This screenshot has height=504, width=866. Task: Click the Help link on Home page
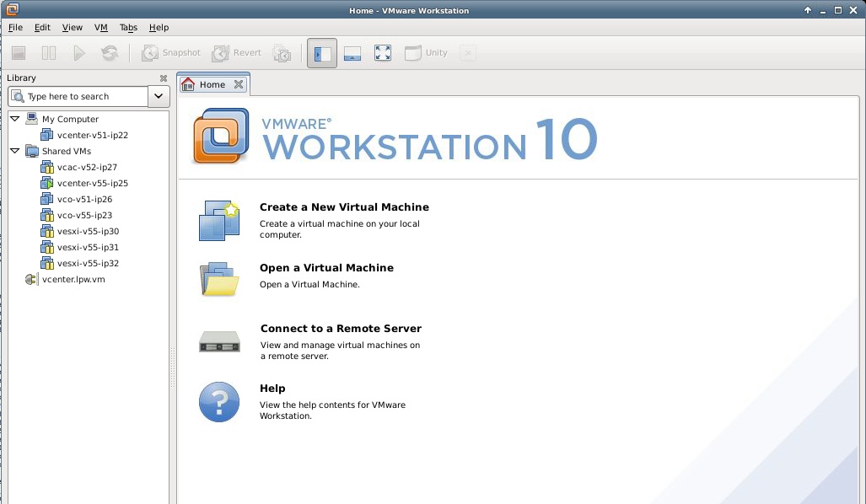[x=272, y=389]
